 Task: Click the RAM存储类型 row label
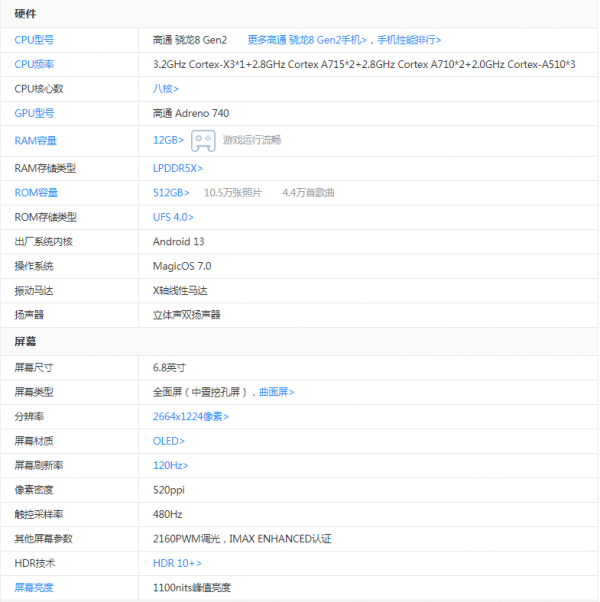point(45,168)
